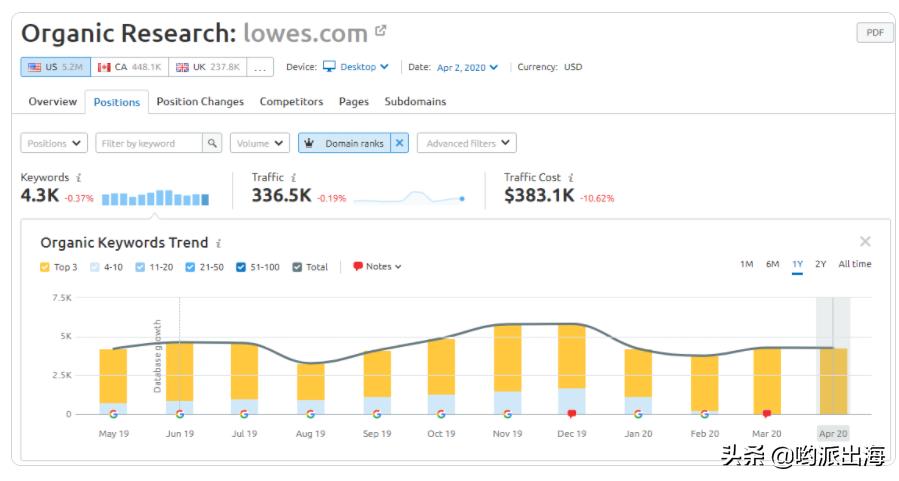Open the Apr 2, 2020 date dropdown

pos(467,68)
